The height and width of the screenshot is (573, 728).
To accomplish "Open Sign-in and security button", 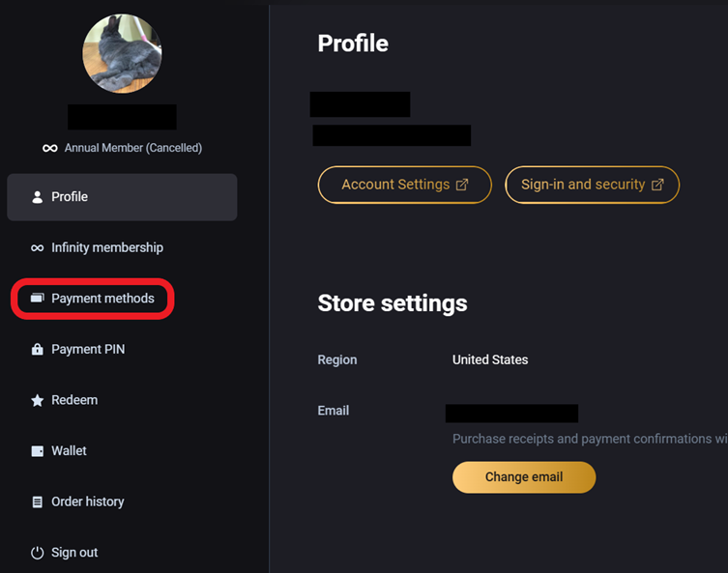I will (x=592, y=185).
